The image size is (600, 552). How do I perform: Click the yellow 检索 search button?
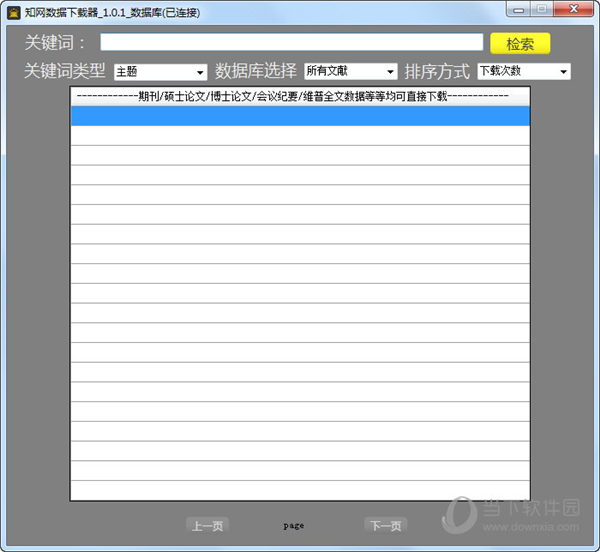[520, 43]
